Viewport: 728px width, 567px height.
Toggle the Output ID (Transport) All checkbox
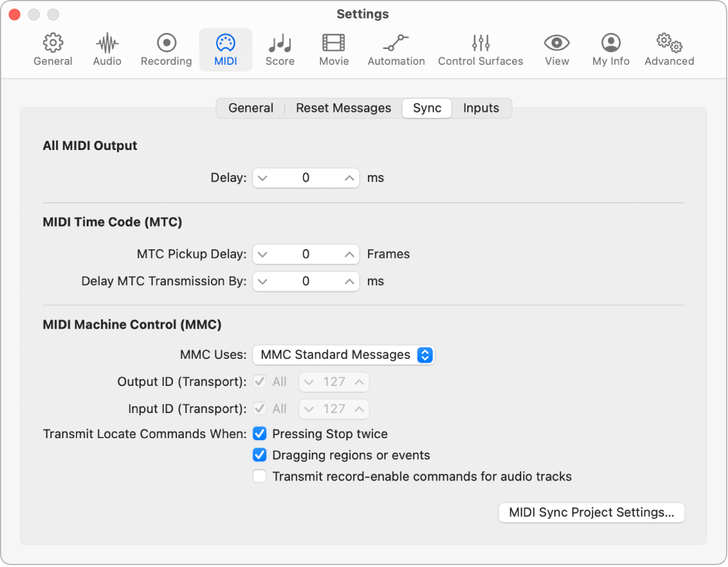tap(260, 382)
